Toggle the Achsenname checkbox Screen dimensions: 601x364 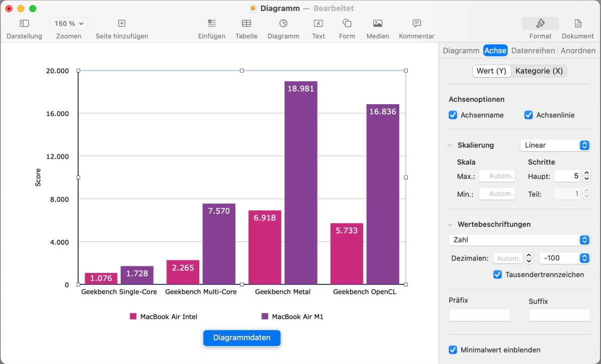point(453,115)
